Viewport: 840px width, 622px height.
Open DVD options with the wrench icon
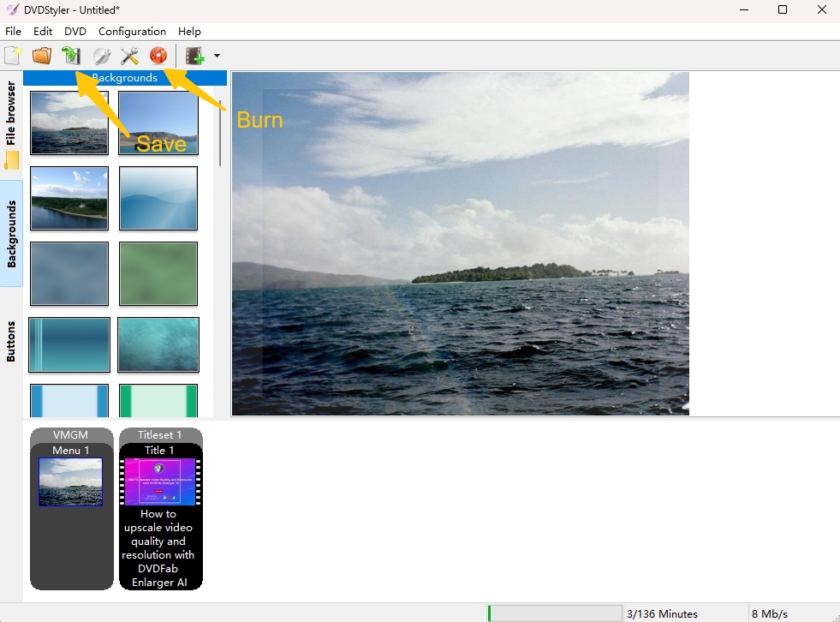click(101, 57)
